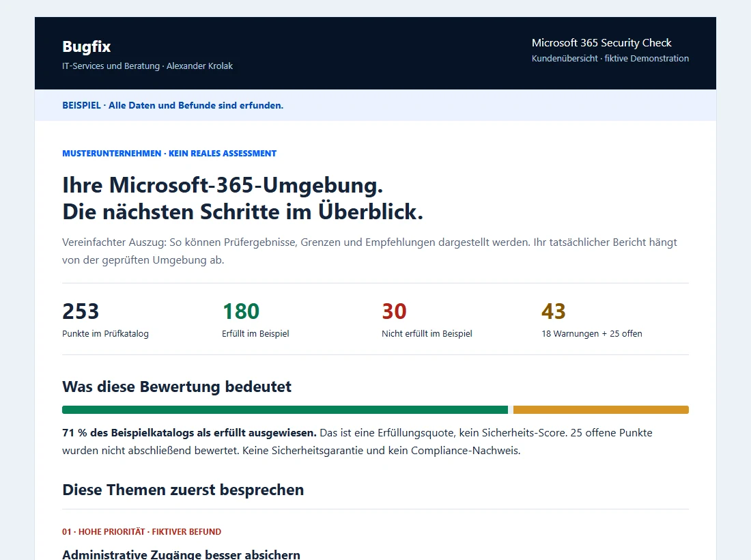The height and width of the screenshot is (560, 751).
Task: Select 'IT-Services und Beratung · Alexander Krolak' subtitle
Action: (x=147, y=66)
